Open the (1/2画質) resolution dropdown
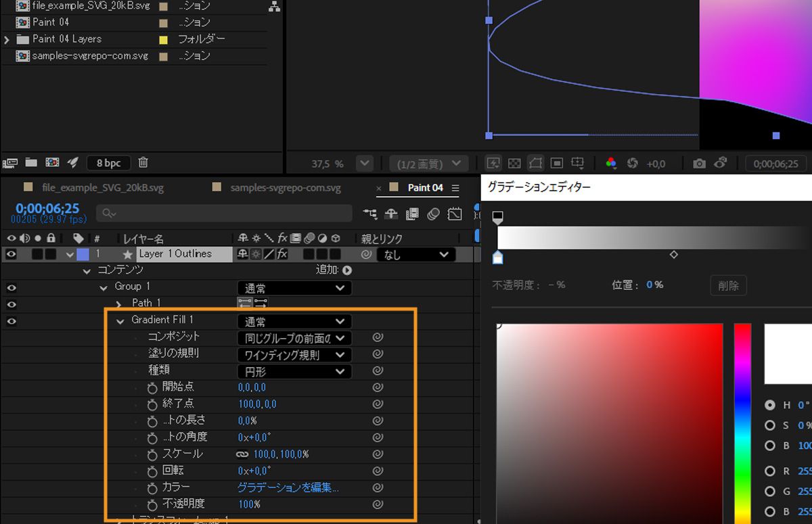812x524 pixels. (x=429, y=164)
